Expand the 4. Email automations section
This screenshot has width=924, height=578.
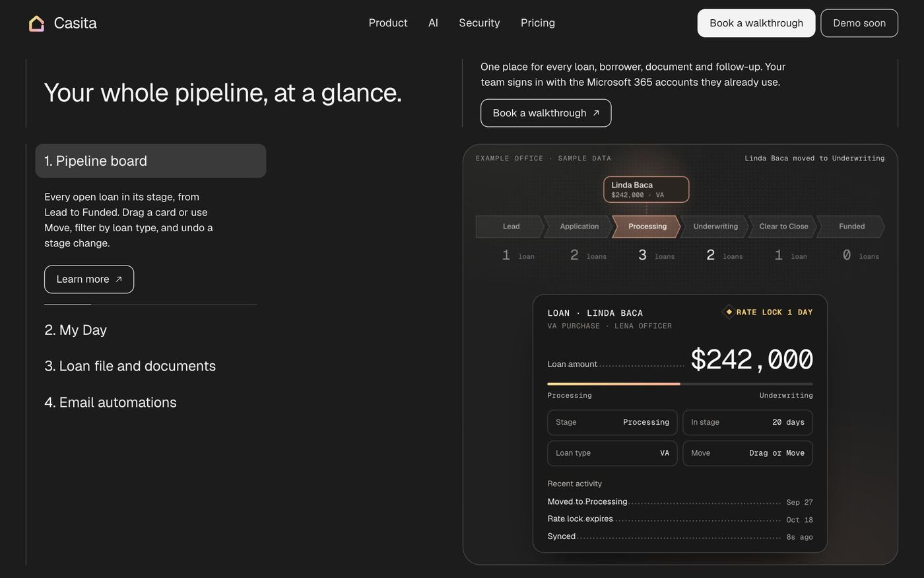pos(110,402)
